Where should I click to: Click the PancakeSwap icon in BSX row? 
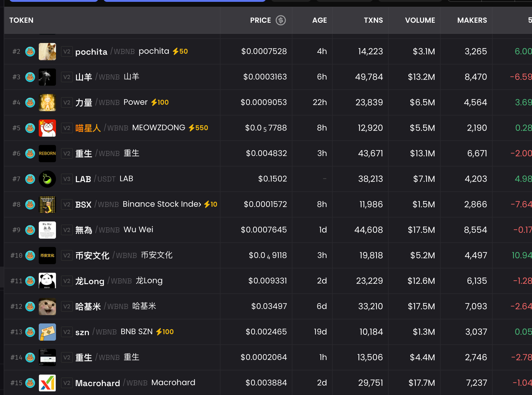point(30,204)
